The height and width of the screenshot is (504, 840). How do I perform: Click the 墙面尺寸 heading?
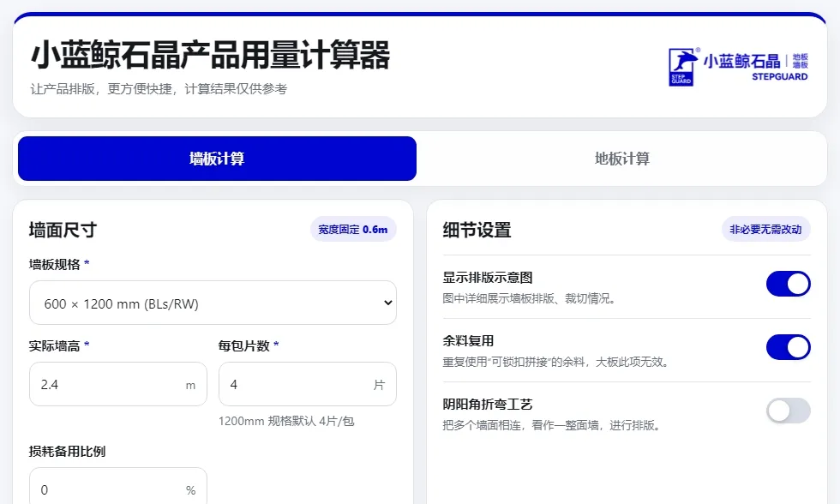(x=63, y=230)
